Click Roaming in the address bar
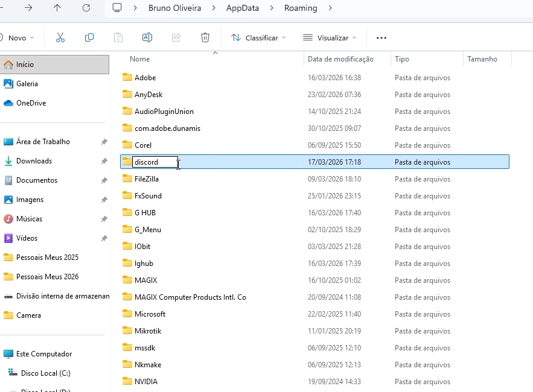This screenshot has width=533, height=392. coord(301,8)
